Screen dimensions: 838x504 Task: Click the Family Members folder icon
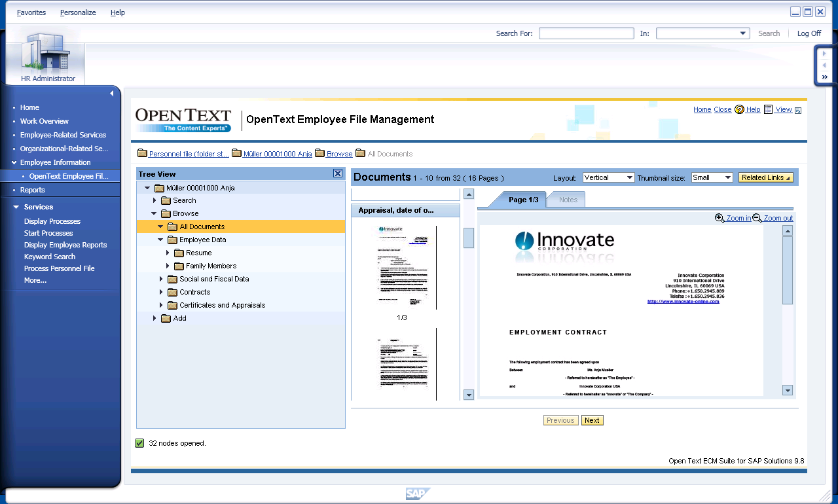click(x=179, y=266)
